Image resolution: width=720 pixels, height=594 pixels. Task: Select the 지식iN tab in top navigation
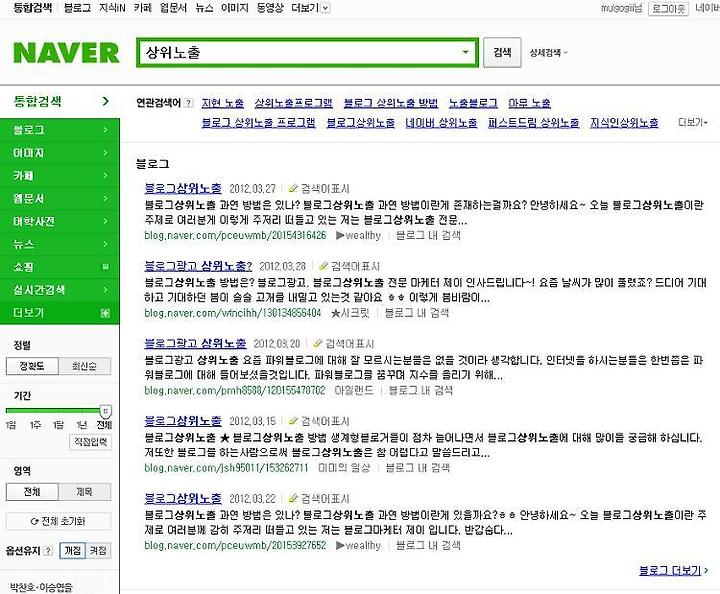(112, 8)
